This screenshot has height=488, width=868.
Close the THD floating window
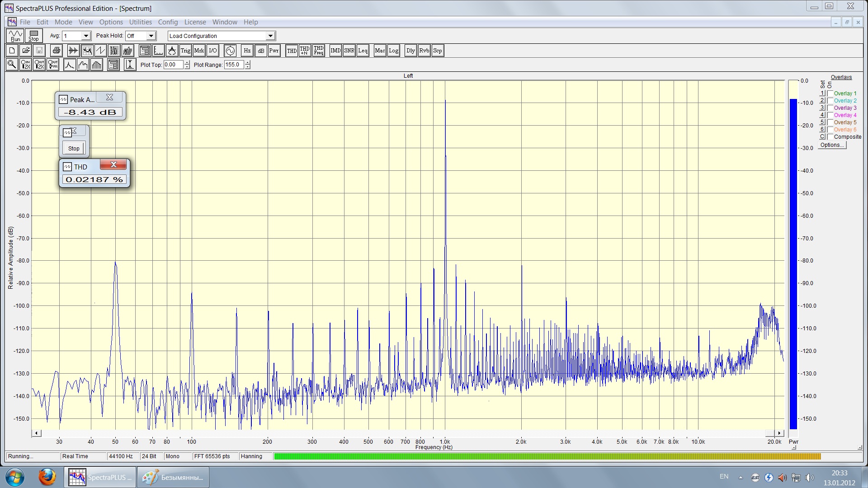pos(113,164)
